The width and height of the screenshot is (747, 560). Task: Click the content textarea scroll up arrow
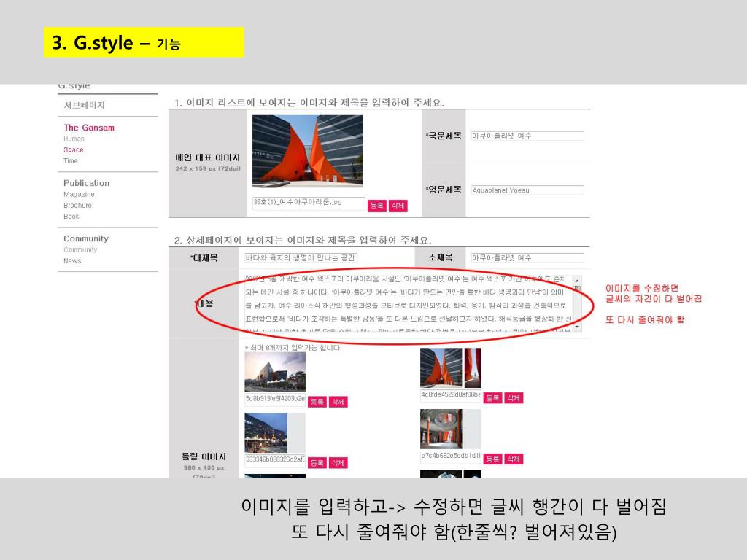[578, 280]
